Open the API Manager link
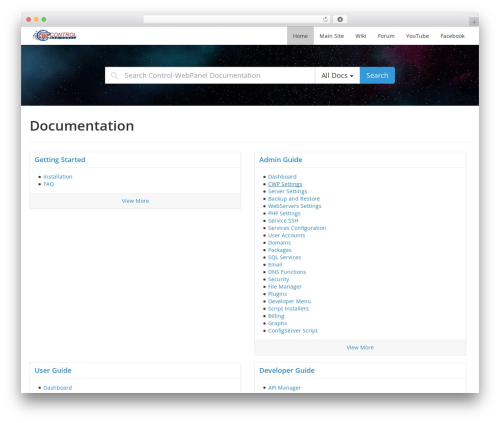The image size is (500, 423). coord(284,388)
